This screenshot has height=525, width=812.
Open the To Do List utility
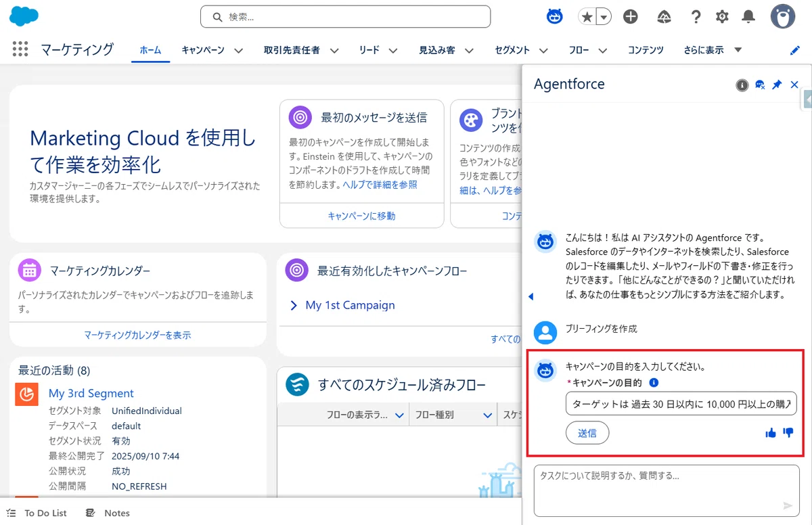tap(37, 513)
